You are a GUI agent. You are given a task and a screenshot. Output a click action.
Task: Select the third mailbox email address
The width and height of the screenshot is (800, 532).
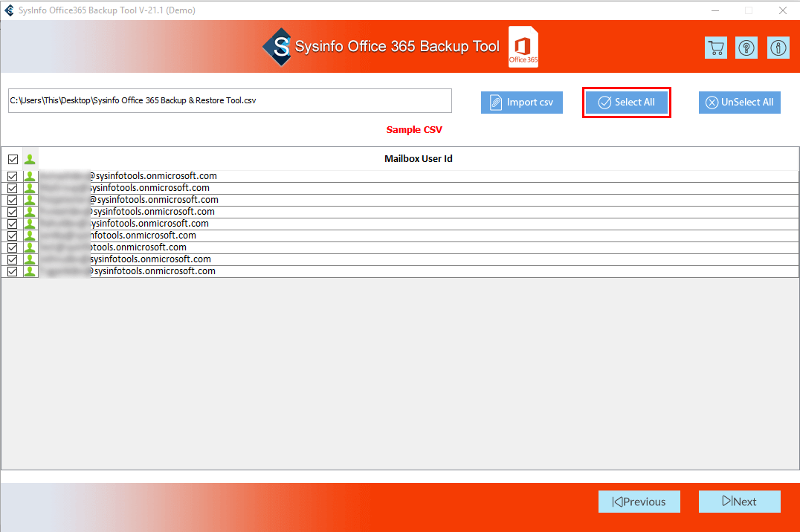129,200
